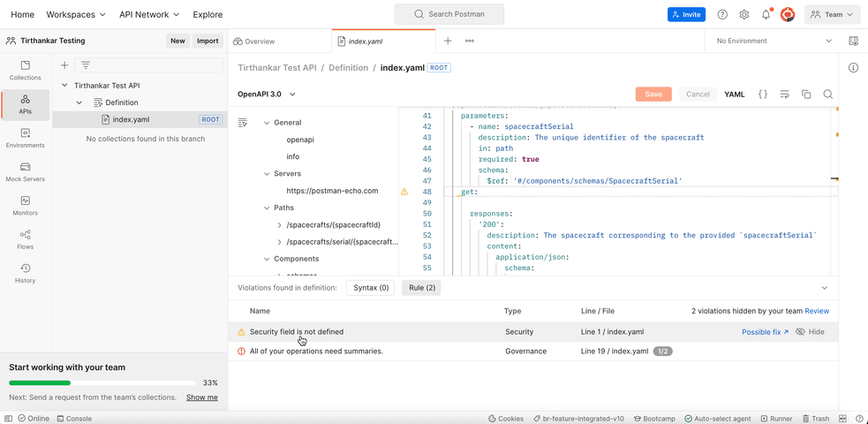Collapse the Servers outline section
868x424 pixels.
click(267, 174)
